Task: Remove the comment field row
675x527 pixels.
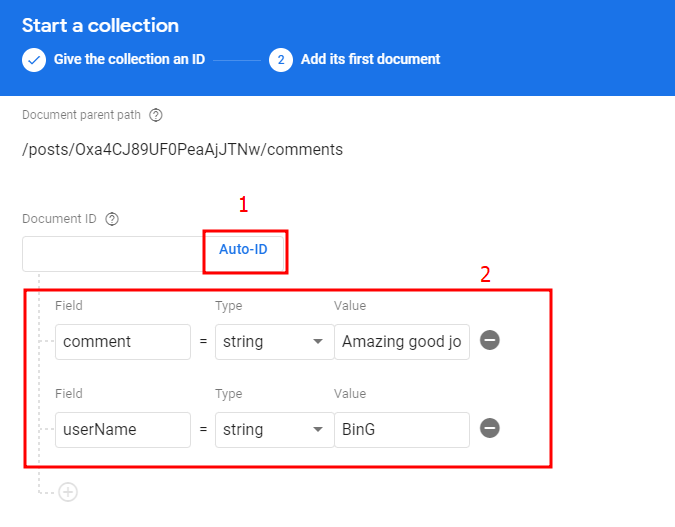Action: [490, 340]
